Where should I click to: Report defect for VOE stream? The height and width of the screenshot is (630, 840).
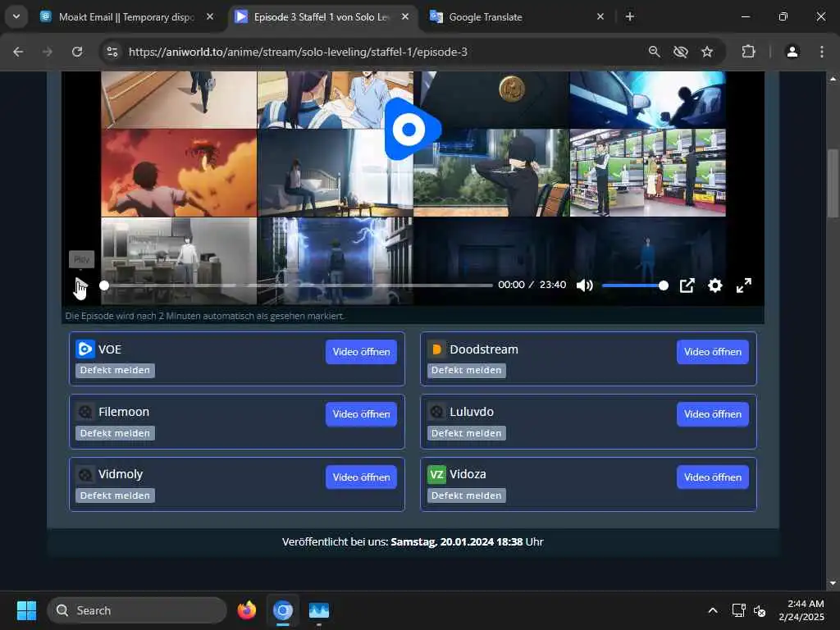pos(115,370)
